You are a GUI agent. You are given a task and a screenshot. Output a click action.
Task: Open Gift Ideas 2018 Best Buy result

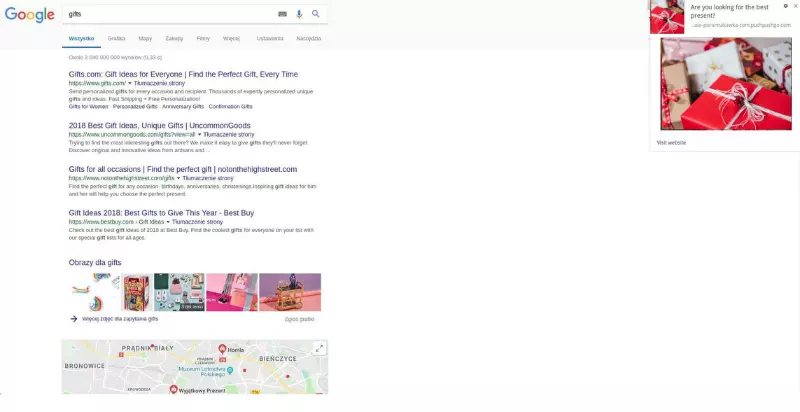pyautogui.click(x=161, y=213)
